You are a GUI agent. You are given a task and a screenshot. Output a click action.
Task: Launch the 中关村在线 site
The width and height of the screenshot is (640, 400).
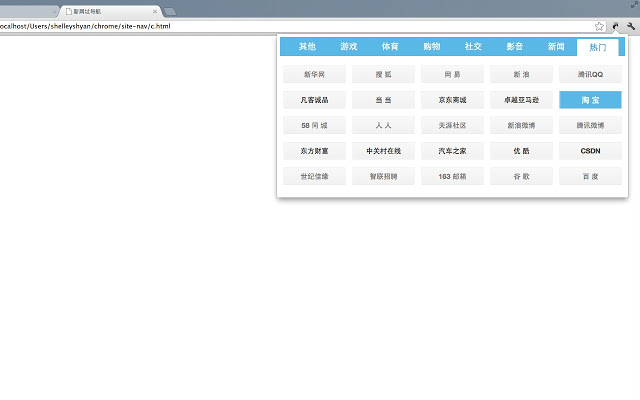click(x=383, y=151)
